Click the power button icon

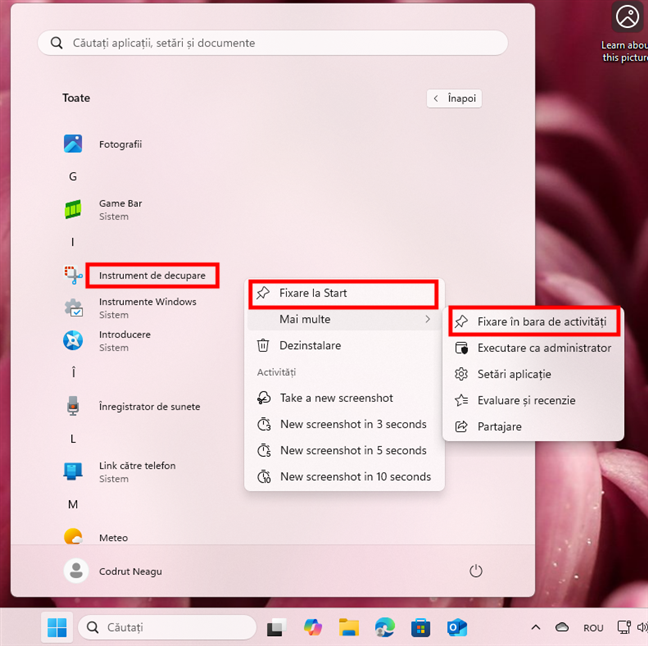pyautogui.click(x=476, y=571)
